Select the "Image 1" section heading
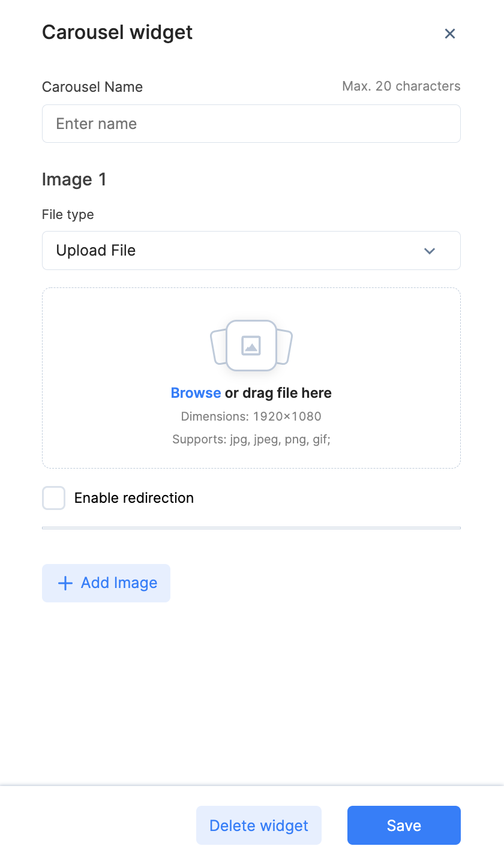This screenshot has width=504, height=864. point(74,179)
